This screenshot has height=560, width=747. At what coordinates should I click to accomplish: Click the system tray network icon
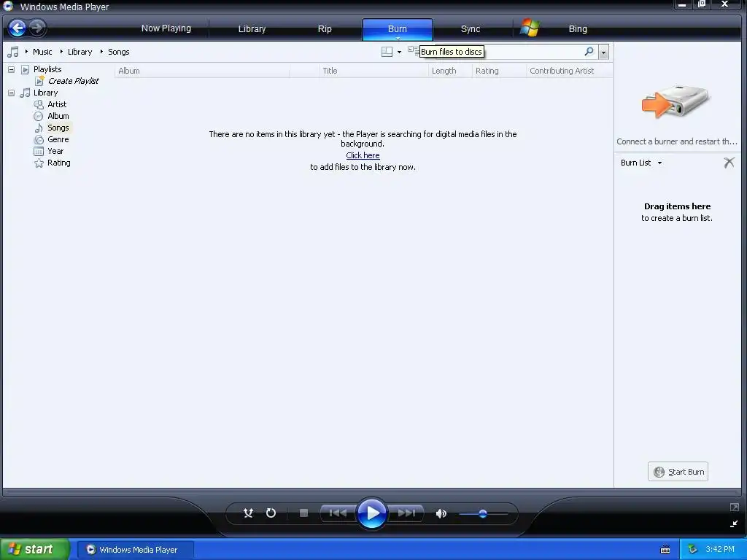[x=692, y=549]
